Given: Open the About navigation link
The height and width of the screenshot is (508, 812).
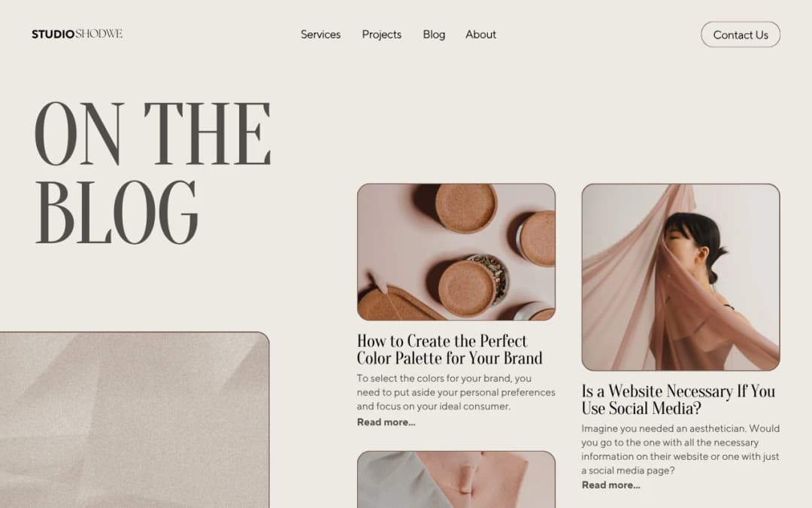Looking at the screenshot, I should tap(480, 35).
